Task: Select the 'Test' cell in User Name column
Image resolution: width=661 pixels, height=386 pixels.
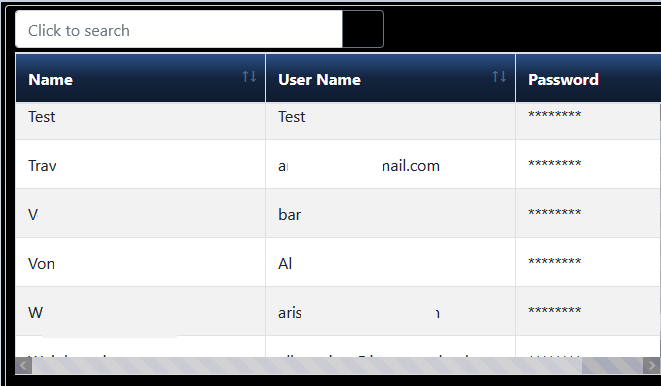Action: tap(390, 121)
